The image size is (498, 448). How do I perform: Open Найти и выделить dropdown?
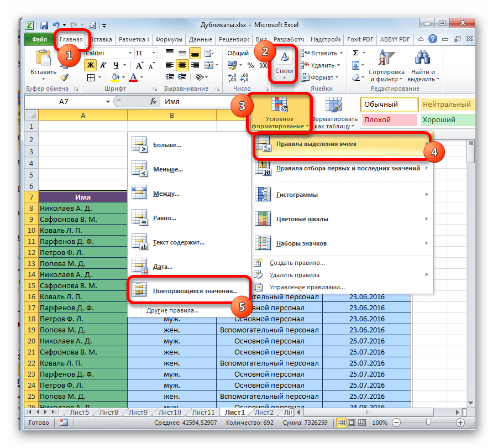(423, 66)
